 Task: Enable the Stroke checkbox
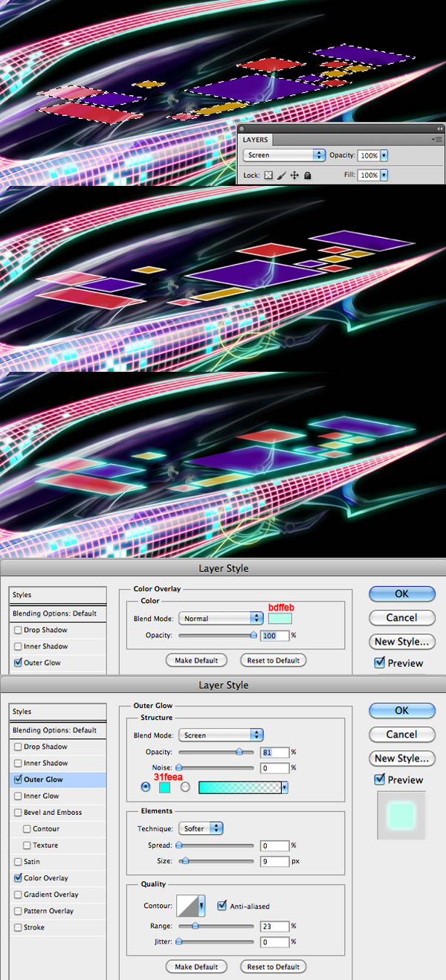18,927
